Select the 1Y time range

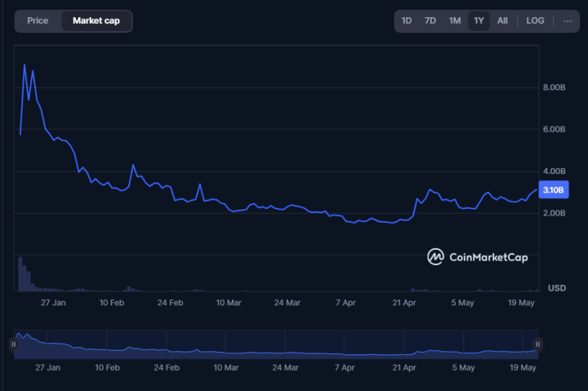(479, 20)
